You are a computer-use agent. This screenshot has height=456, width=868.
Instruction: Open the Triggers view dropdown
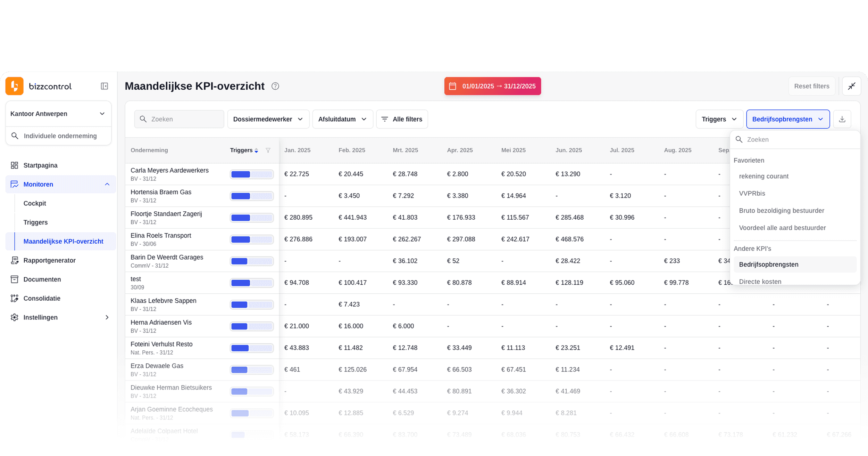tap(719, 119)
